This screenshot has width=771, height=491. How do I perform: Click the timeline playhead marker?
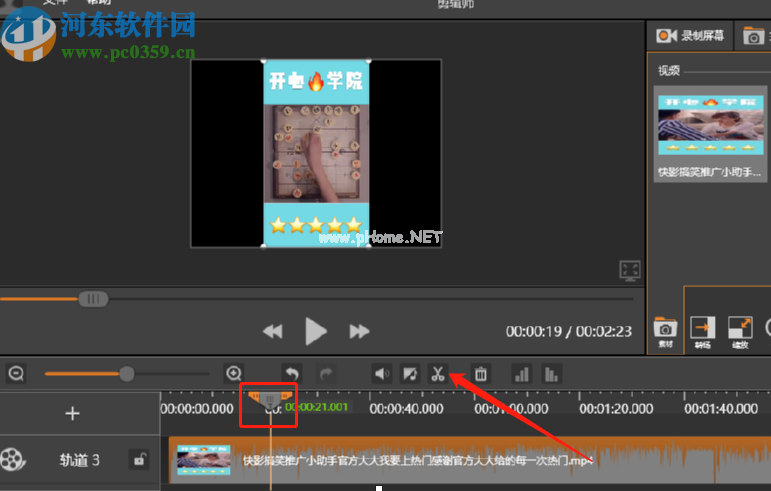[x=270, y=399]
